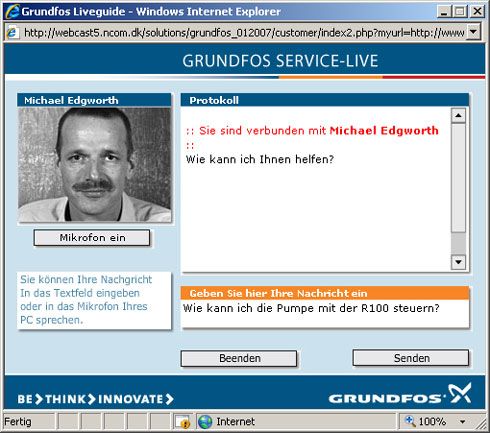Click the Senden button
This screenshot has height=433, width=490.
pos(411,358)
